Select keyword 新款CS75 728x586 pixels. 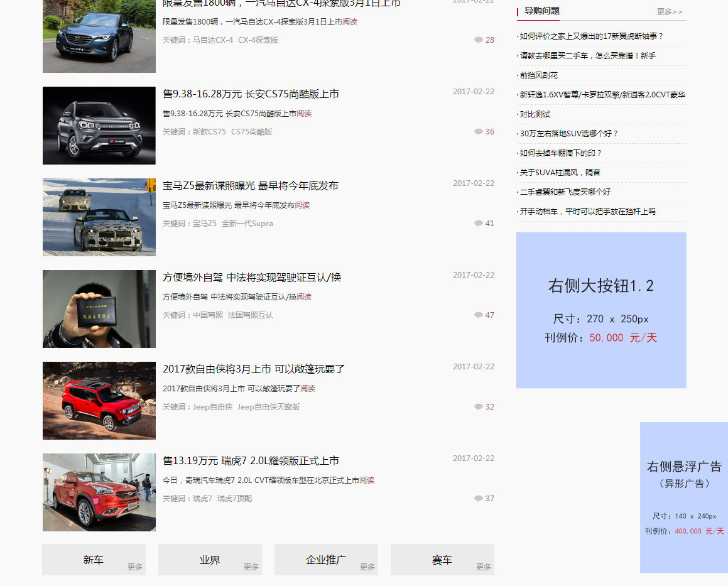[x=209, y=132]
